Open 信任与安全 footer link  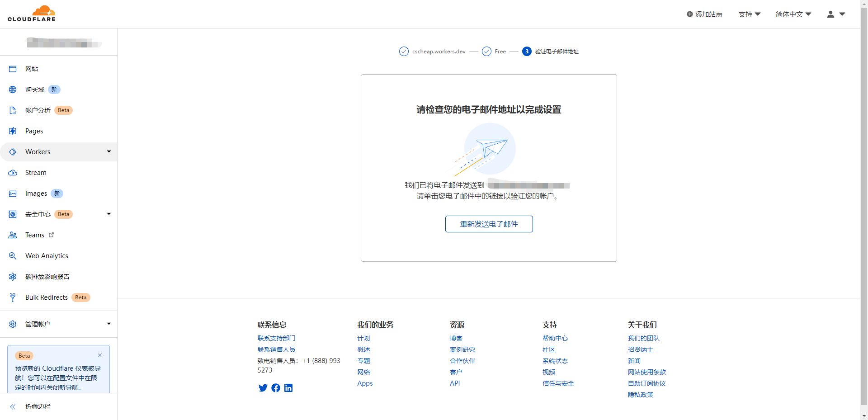558,383
